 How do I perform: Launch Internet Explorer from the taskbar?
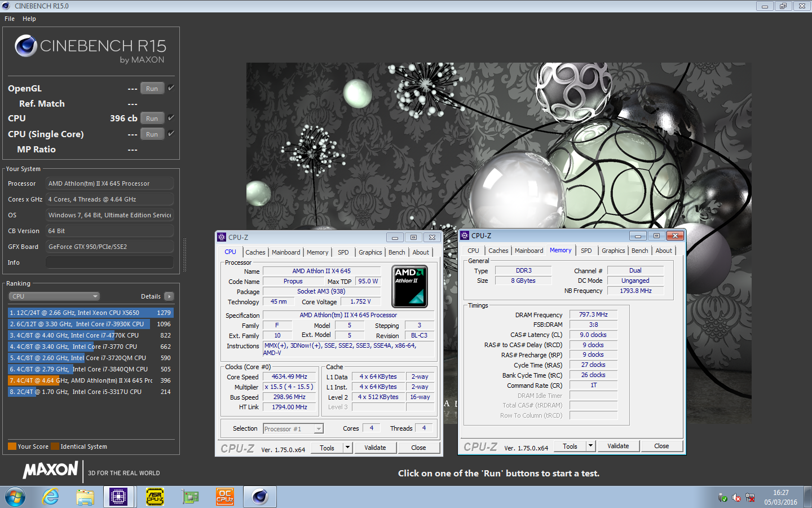pos(51,497)
